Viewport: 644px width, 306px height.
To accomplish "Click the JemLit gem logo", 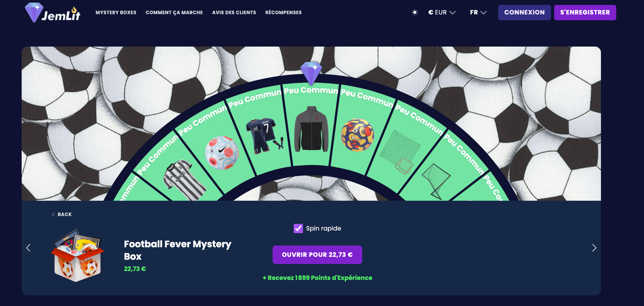I will (x=53, y=13).
